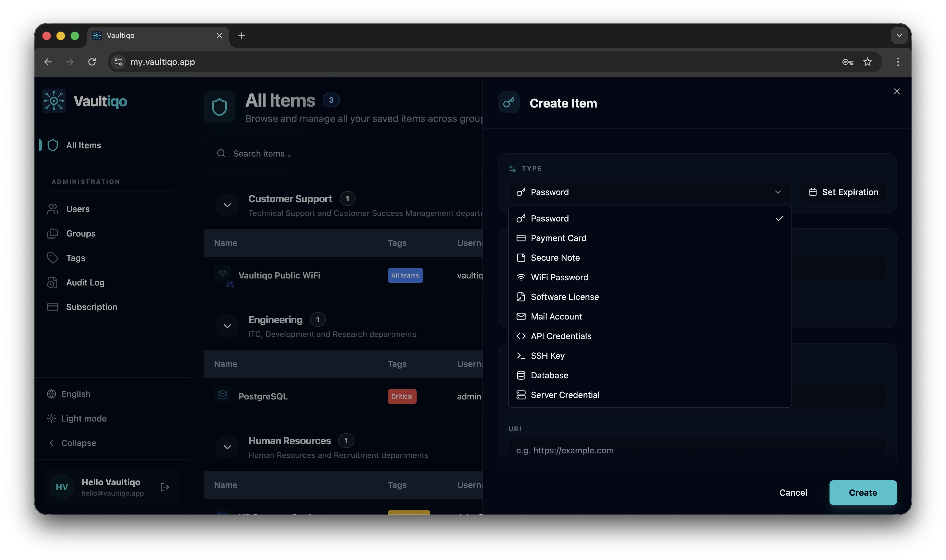Reload the browser page

coord(92,62)
